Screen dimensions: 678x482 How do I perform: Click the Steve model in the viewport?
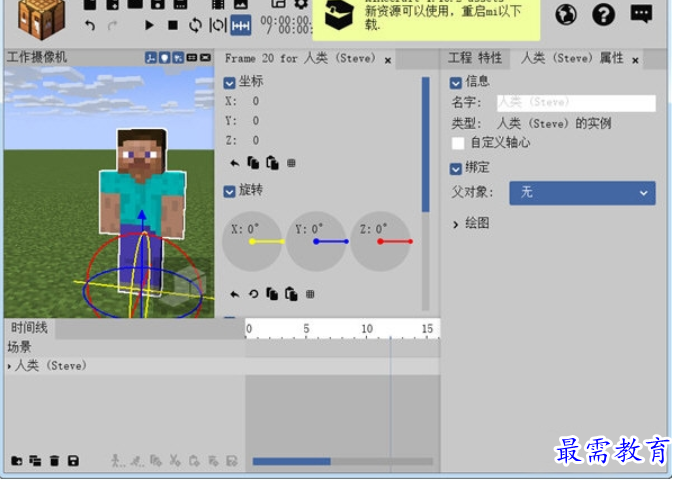[143, 212]
